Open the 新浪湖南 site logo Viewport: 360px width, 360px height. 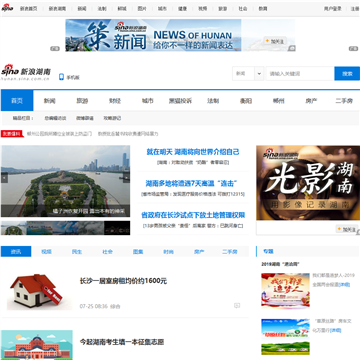tap(26, 72)
